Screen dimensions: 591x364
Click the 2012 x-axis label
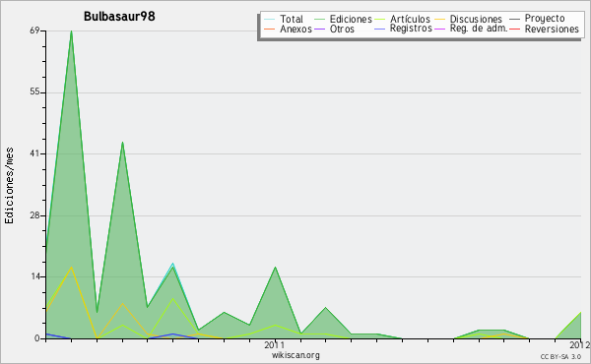pyautogui.click(x=580, y=344)
